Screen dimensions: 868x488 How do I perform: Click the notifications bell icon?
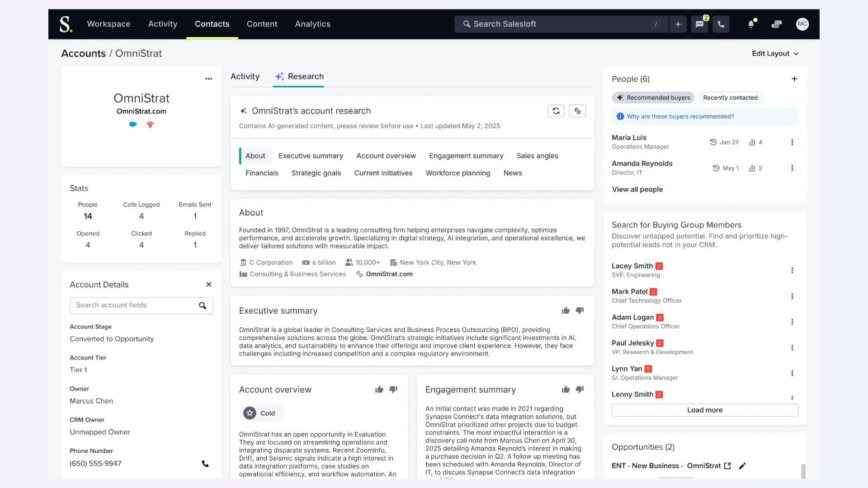tap(751, 24)
